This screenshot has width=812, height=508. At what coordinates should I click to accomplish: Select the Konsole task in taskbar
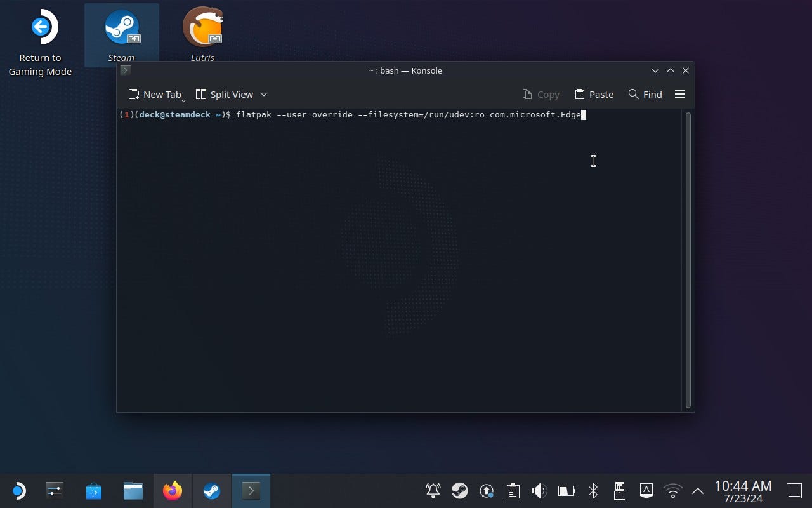(x=251, y=491)
